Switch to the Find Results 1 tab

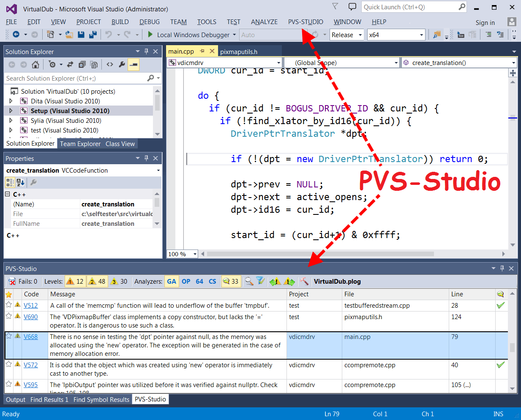click(x=49, y=400)
